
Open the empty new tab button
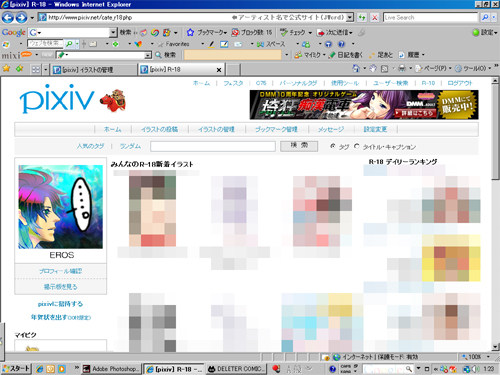tap(233, 70)
